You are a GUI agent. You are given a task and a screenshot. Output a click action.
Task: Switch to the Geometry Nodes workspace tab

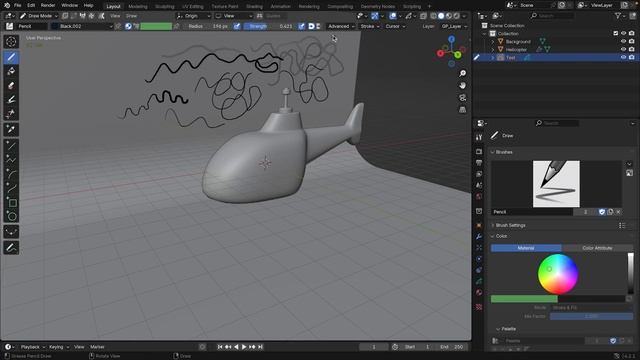378,7
